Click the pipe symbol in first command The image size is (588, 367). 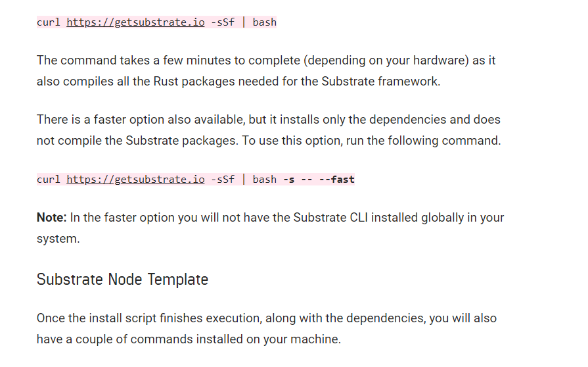244,22
